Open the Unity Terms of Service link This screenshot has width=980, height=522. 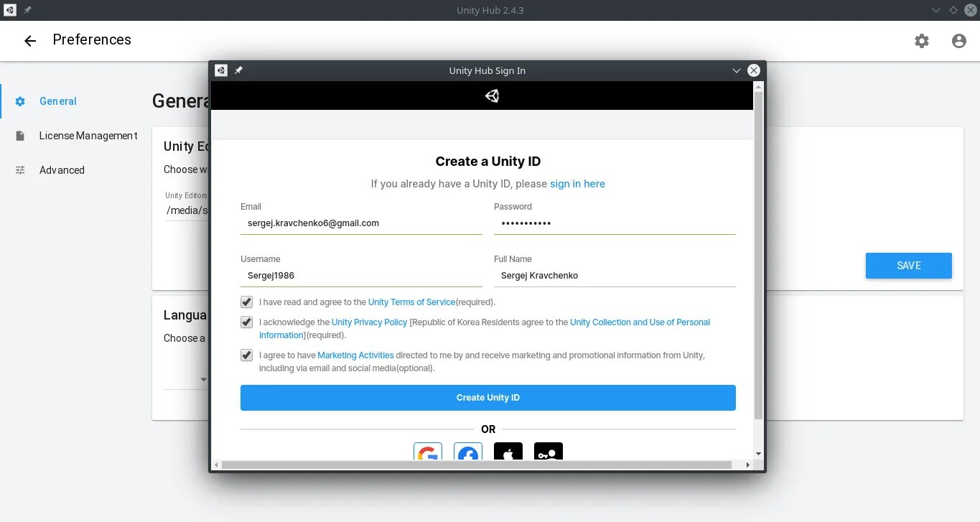411,302
